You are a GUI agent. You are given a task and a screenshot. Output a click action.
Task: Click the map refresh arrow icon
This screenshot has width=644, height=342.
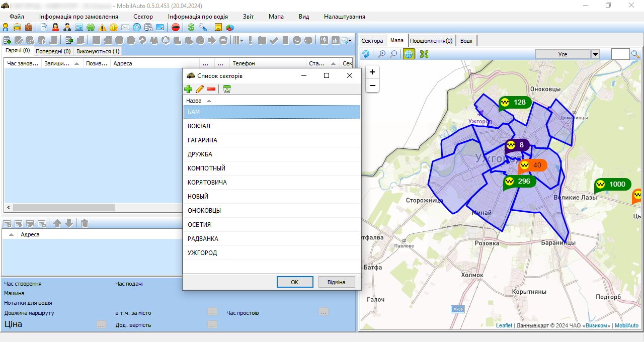[x=366, y=54]
